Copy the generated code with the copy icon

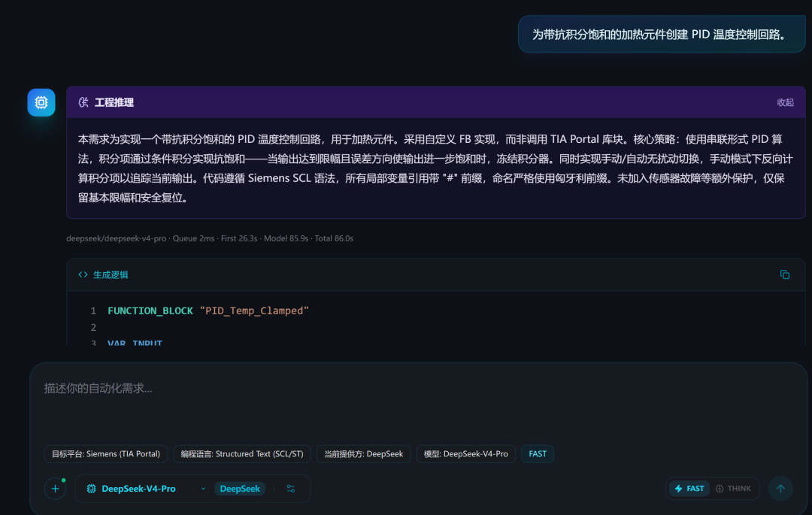tap(784, 275)
